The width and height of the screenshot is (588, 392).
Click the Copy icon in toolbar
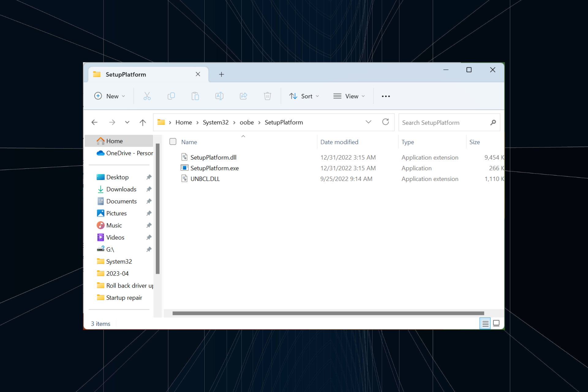click(171, 96)
